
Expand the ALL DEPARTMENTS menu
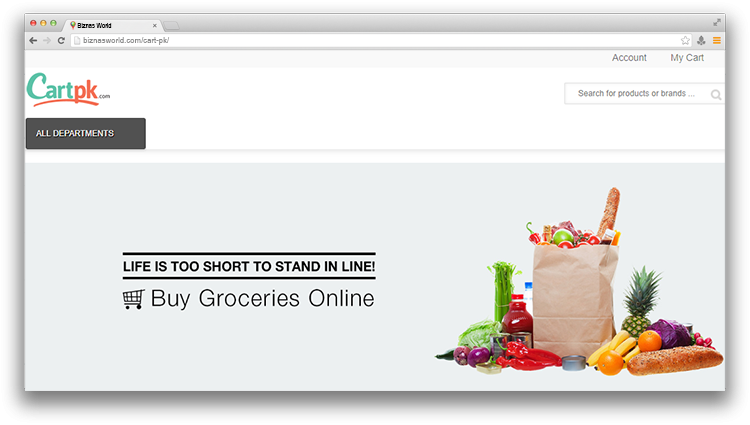(x=86, y=133)
